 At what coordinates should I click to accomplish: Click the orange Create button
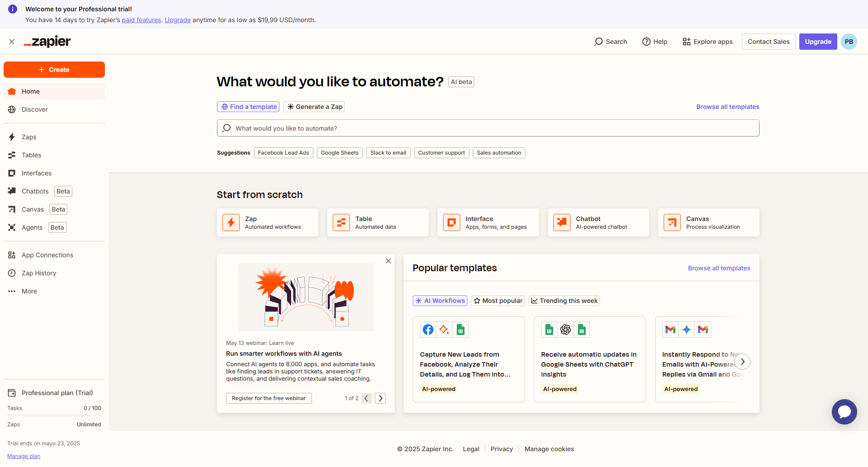tap(54, 70)
